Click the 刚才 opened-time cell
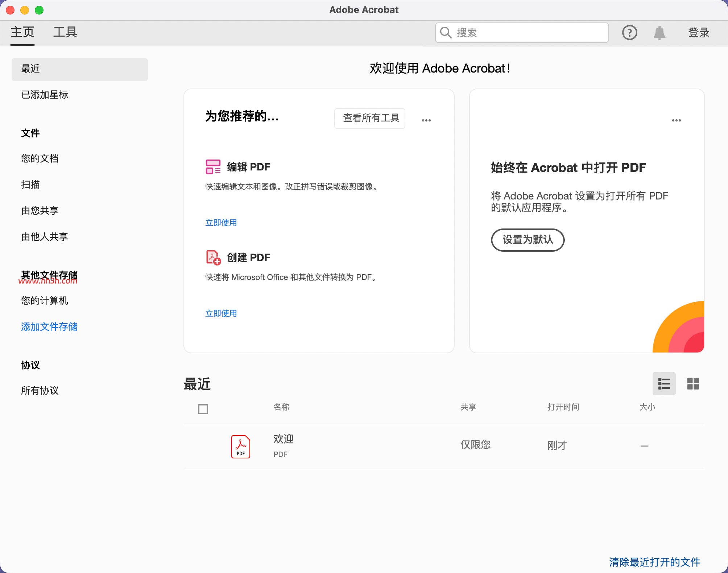 pyautogui.click(x=558, y=445)
